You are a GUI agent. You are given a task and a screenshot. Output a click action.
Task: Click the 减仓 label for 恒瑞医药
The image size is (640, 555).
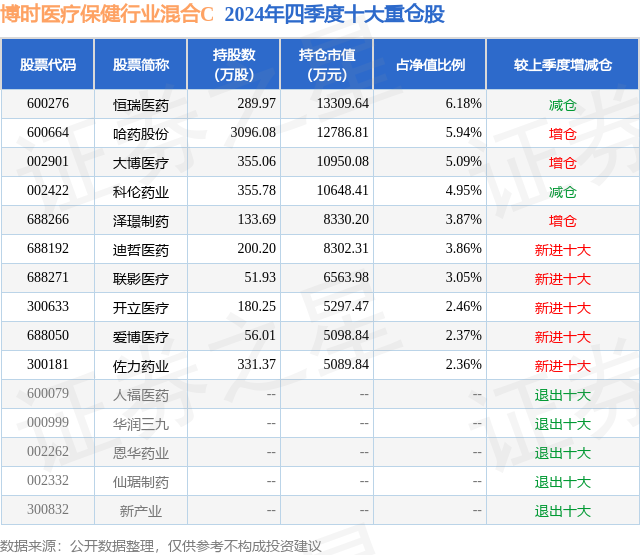pyautogui.click(x=563, y=105)
